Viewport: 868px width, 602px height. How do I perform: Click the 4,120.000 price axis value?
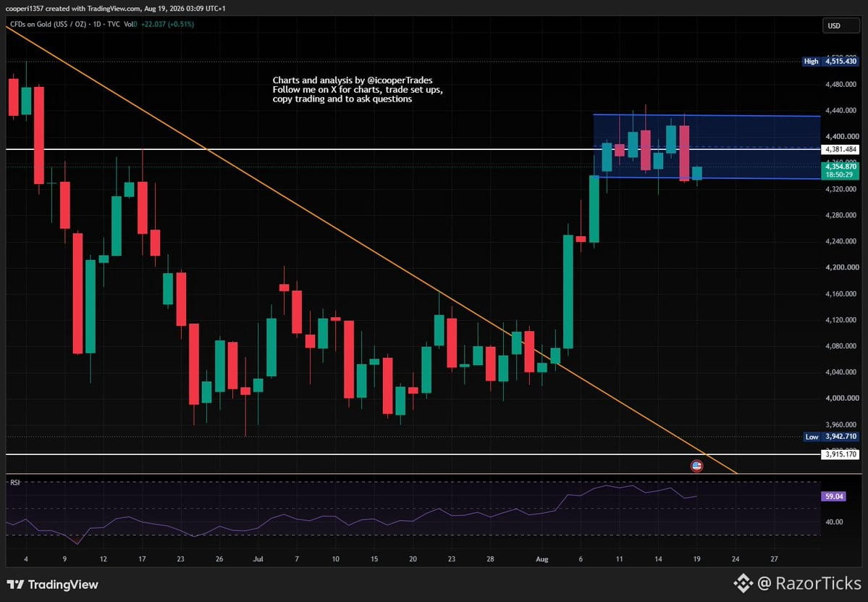point(841,319)
